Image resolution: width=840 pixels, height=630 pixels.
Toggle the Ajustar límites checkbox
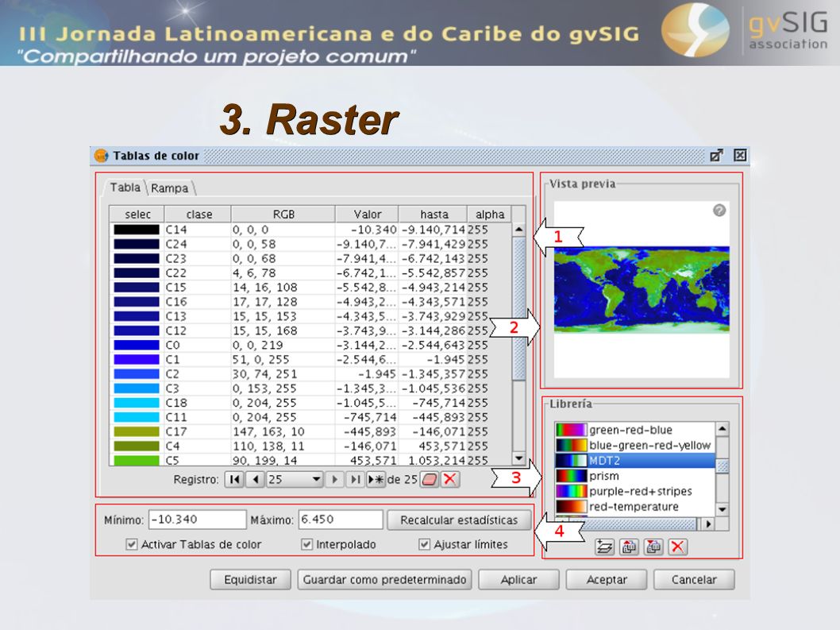(424, 544)
